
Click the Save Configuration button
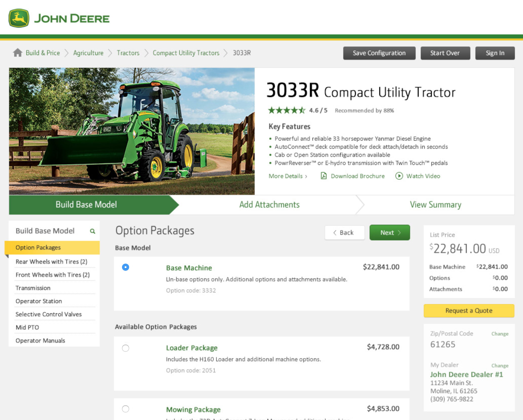tap(379, 53)
